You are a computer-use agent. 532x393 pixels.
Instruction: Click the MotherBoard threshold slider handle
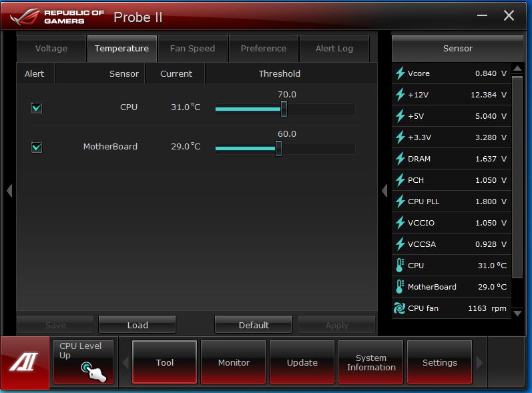click(278, 149)
